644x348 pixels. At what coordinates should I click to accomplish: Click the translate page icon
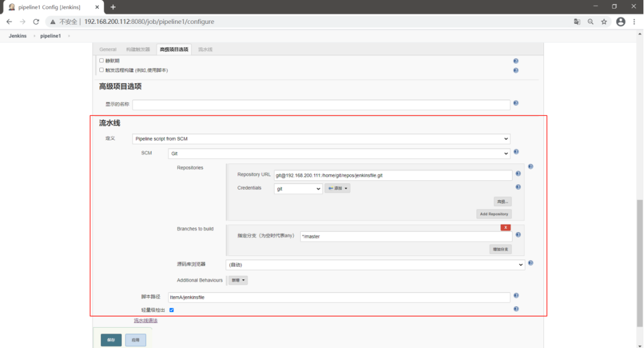[577, 22]
